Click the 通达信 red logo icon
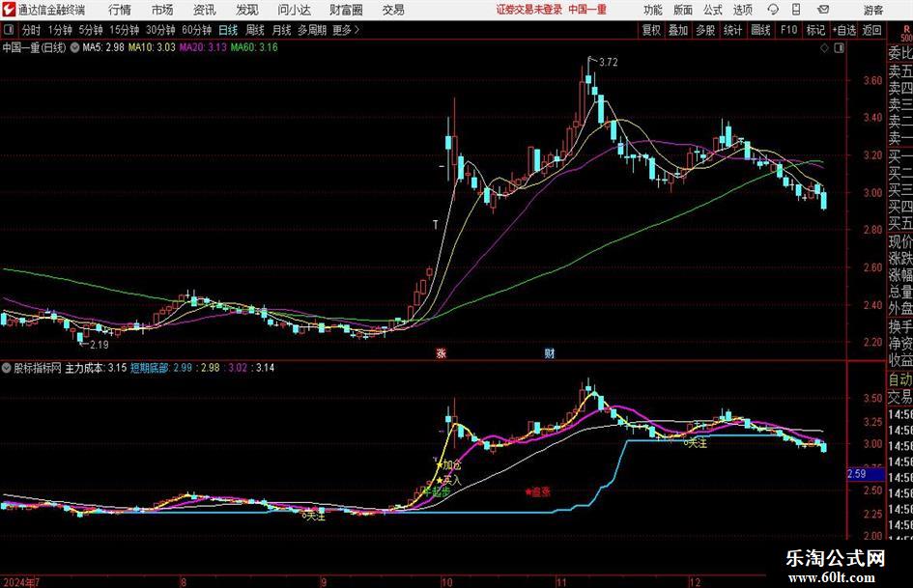Screen dimensions: 913x588 [9, 10]
